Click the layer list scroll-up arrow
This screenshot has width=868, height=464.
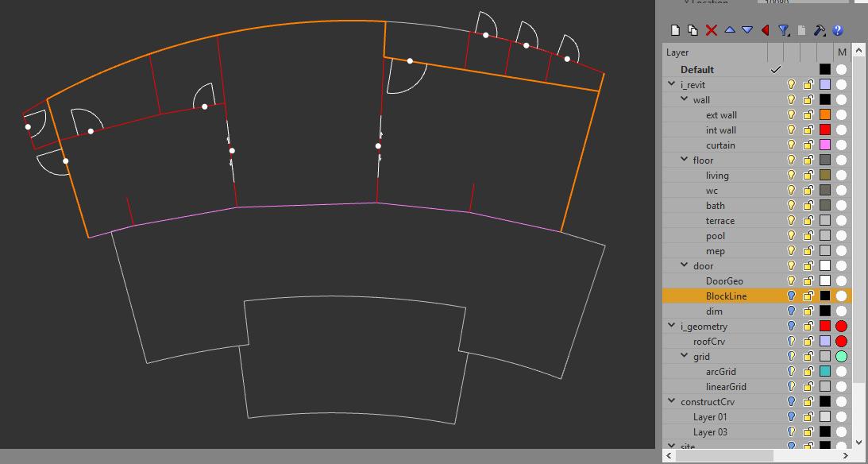858,50
